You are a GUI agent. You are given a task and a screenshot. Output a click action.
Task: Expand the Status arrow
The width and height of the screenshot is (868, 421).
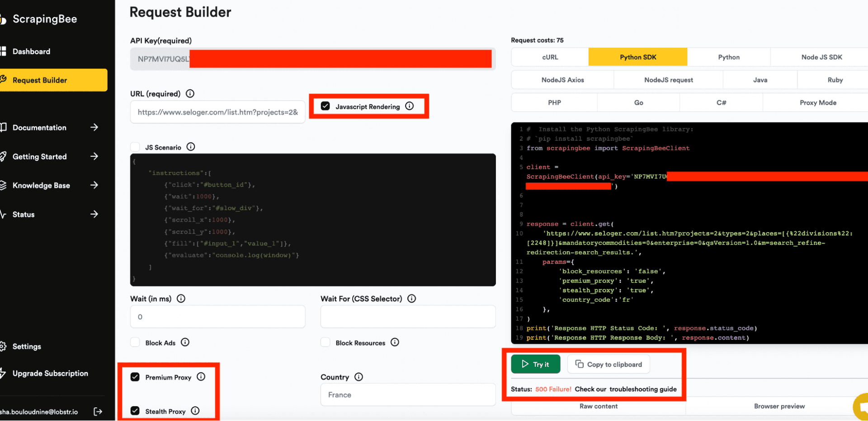point(94,214)
